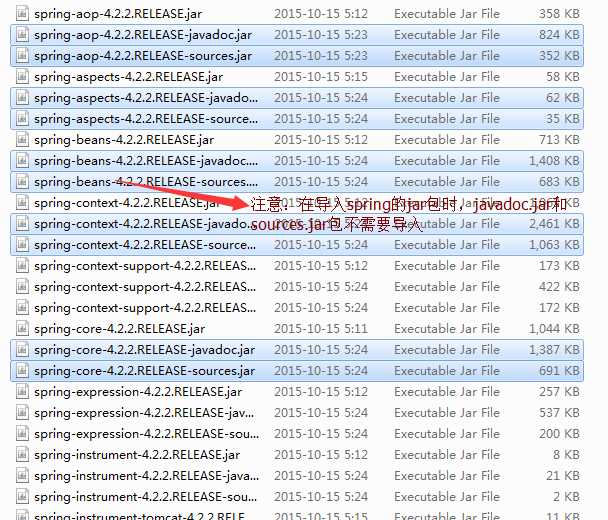Click the 713 KB size cell

tap(559, 140)
